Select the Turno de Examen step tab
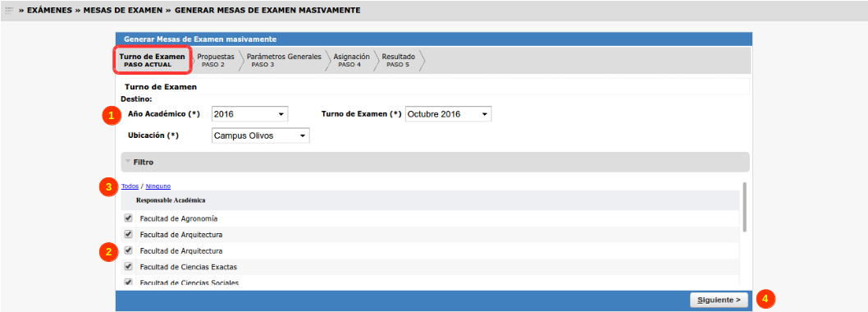The image size is (868, 312). pyautogui.click(x=153, y=61)
